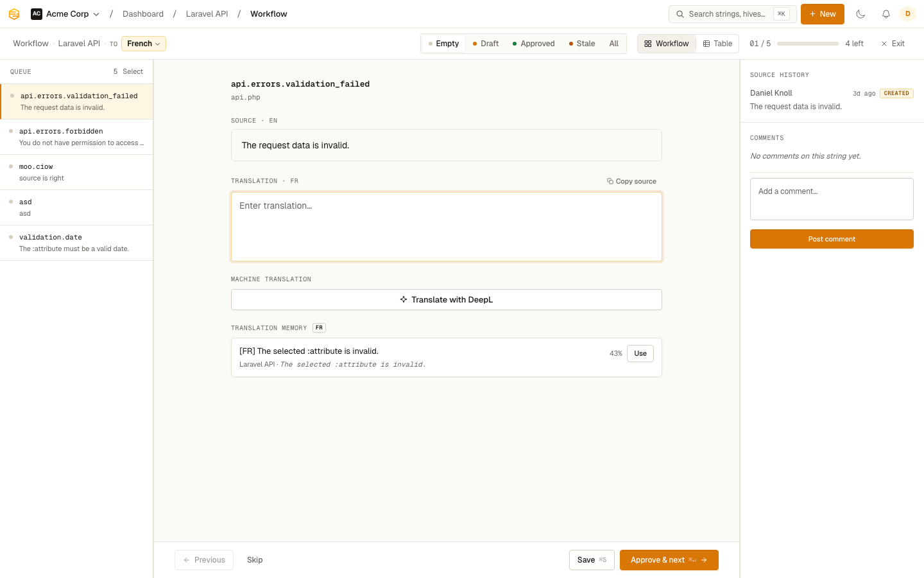
Task: Go to Previous string
Action: (x=204, y=560)
